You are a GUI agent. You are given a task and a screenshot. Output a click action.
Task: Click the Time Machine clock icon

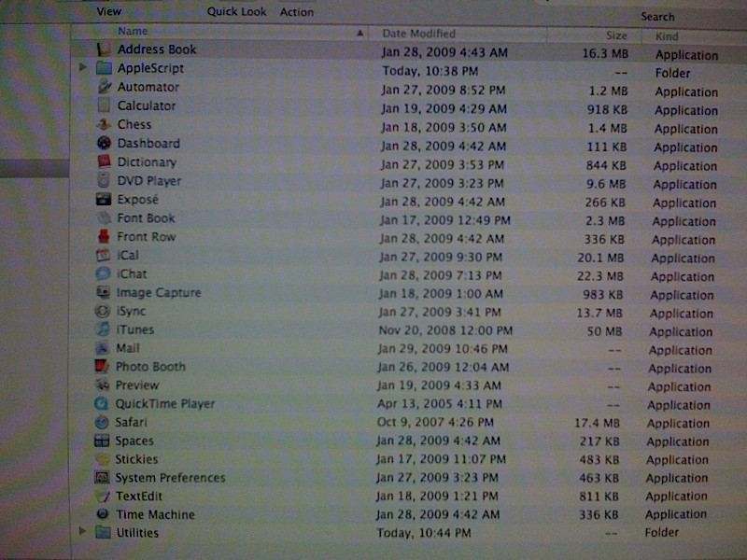102,514
